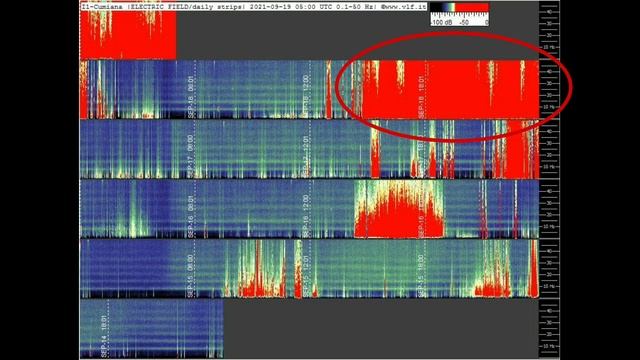The width and height of the screenshot is (640, 360).
Task: Select the SEP 17 06:00 time marker
Action: click(191, 156)
